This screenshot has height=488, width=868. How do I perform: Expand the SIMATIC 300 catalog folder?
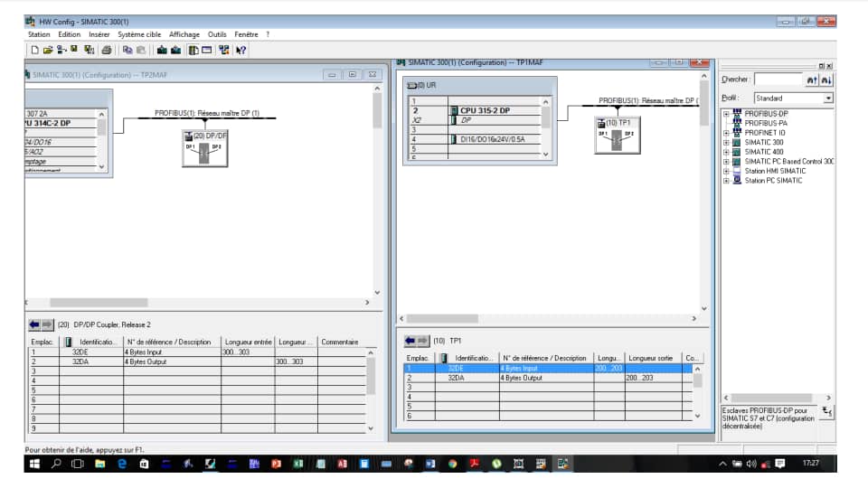(726, 143)
